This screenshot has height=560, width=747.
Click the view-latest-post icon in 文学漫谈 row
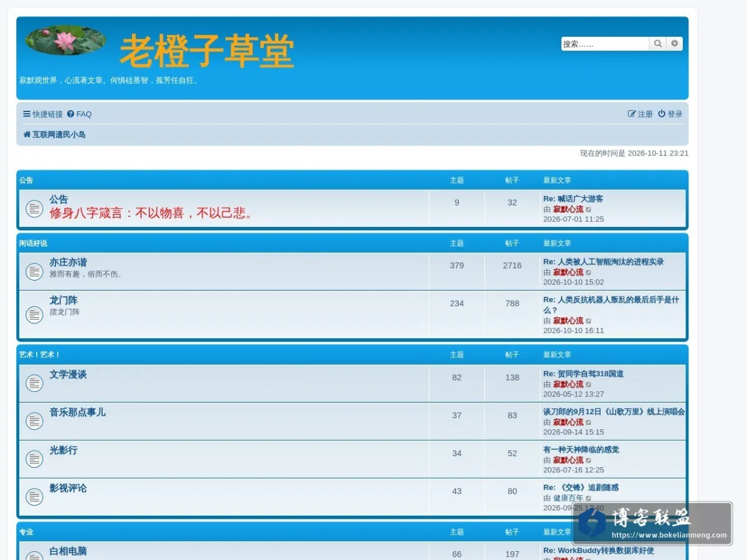pyautogui.click(x=589, y=385)
